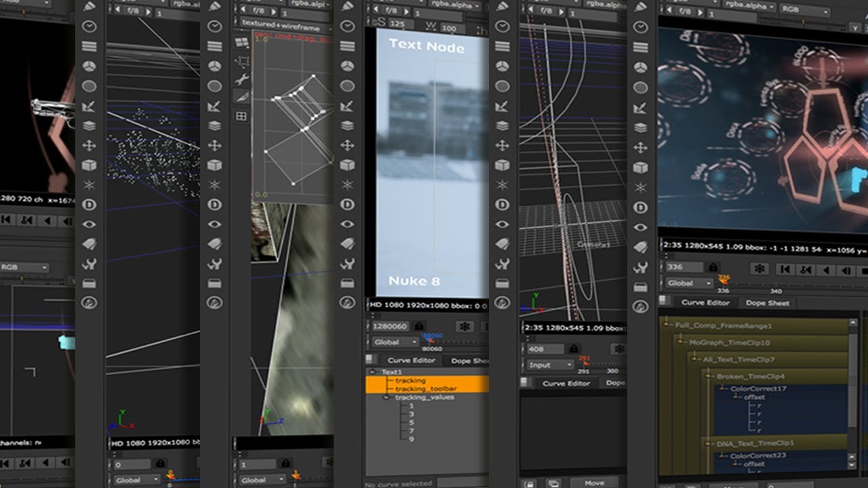This screenshot has height=488, width=868.
Task: Open Merge menu beside Camera1 wireframe viewer
Action: 502,126
